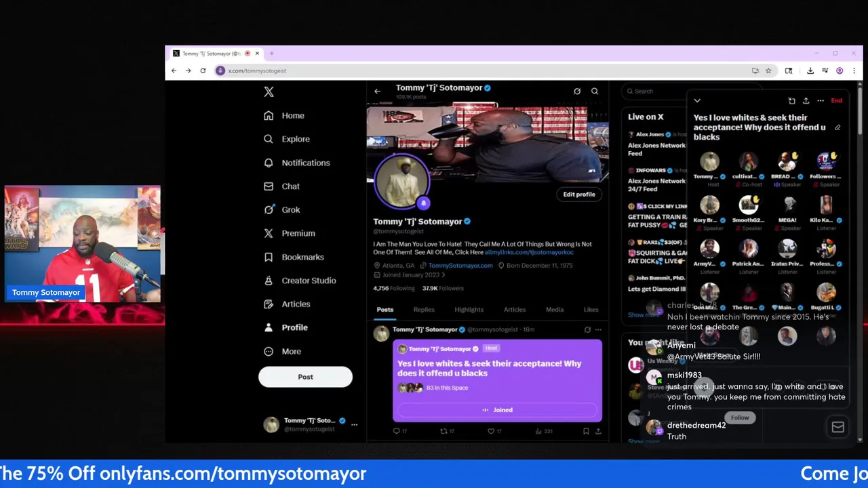The height and width of the screenshot is (488, 868).
Task: Open allmylinks.com/tjsotomayorkoc link in bio
Action: pos(529,252)
